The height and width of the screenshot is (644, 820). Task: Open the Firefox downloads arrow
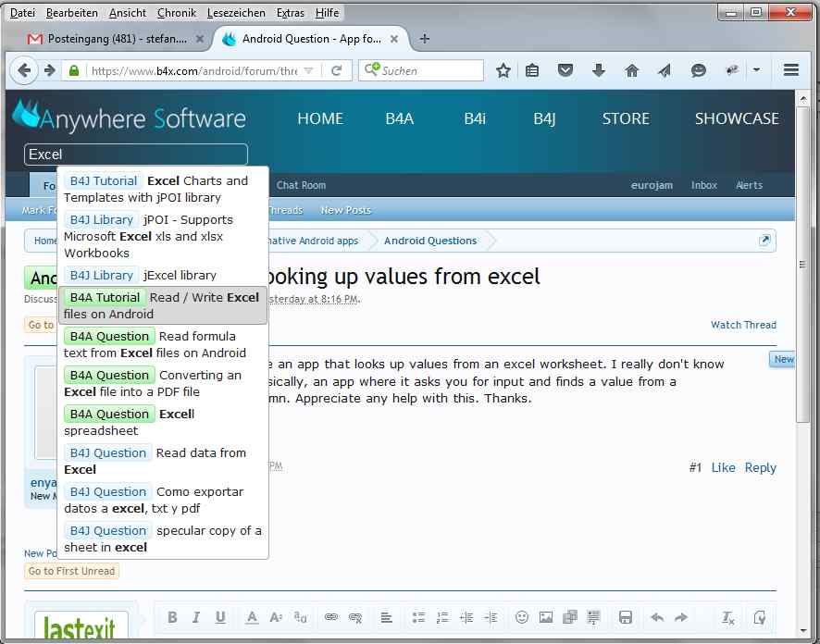coord(599,70)
